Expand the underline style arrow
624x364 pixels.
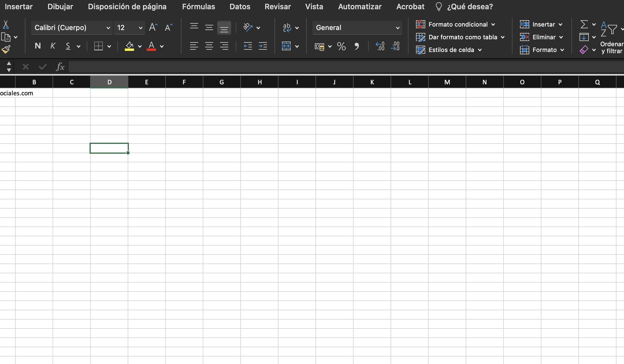[79, 46]
